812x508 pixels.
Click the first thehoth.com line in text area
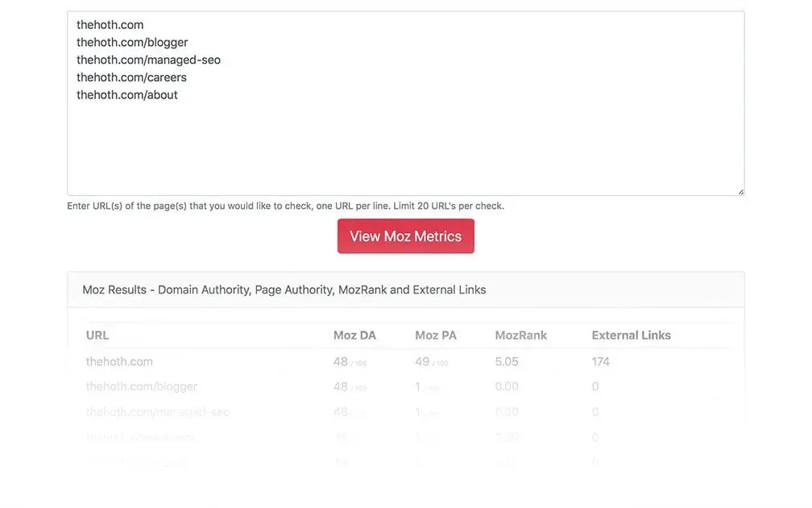point(110,25)
